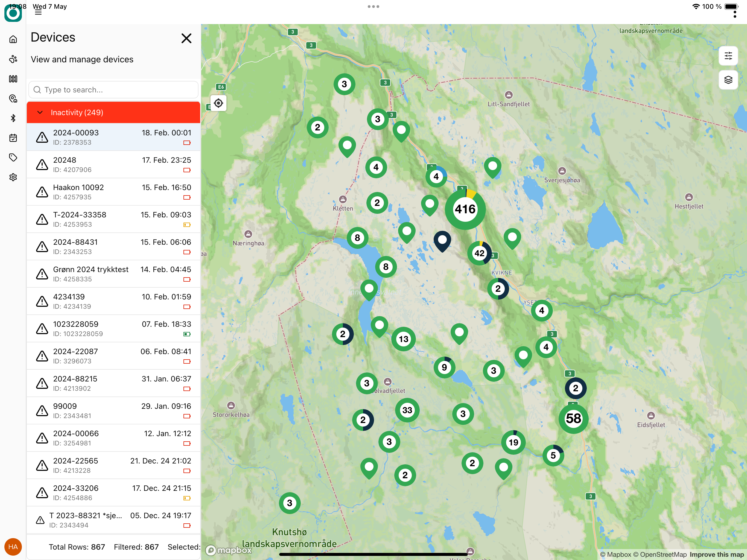
Task: Click warning icon for device 99009
Action: [42, 411]
